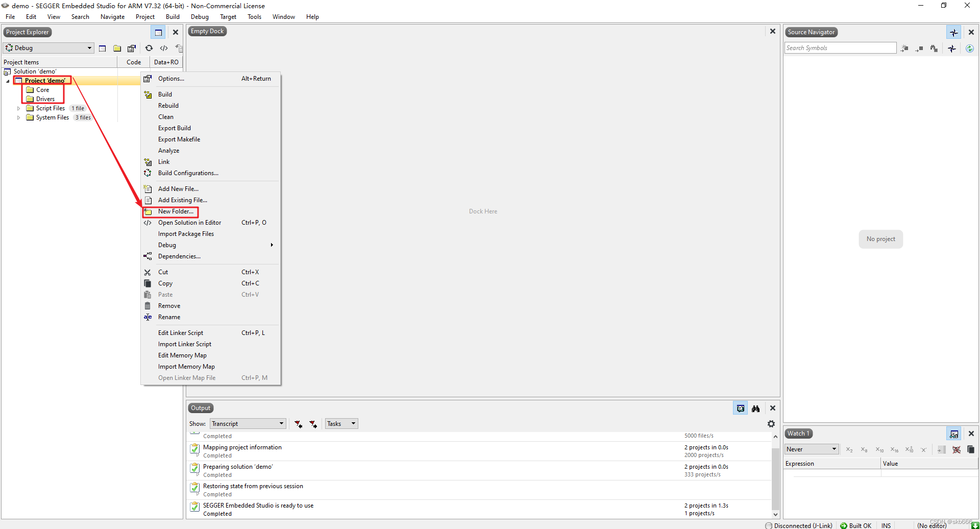Click the Search Symbols input field
This screenshot has width=980, height=529.
[x=840, y=47]
